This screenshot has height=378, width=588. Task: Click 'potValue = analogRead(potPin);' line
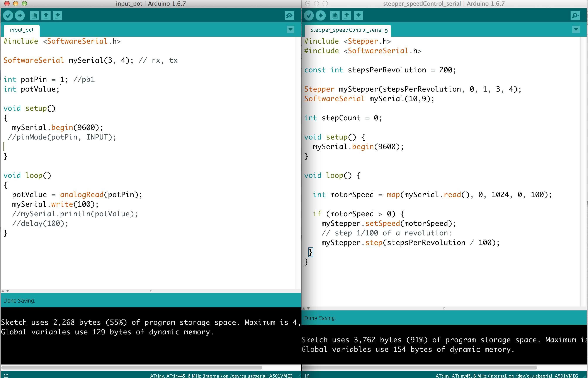pos(77,195)
